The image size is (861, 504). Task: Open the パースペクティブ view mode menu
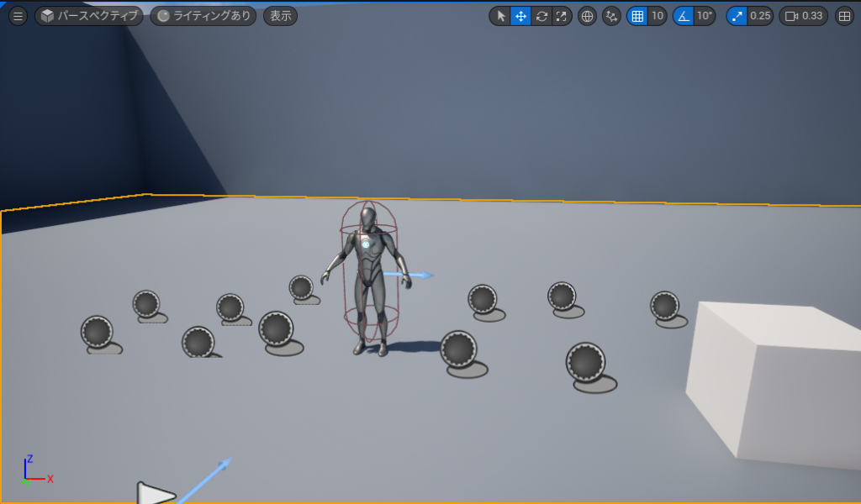[x=89, y=16]
